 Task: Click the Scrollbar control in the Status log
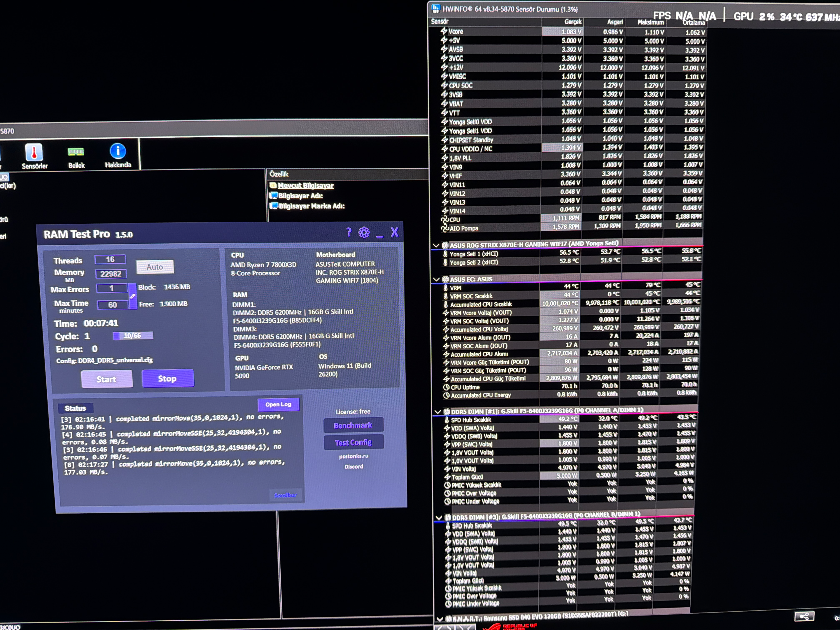click(x=286, y=495)
